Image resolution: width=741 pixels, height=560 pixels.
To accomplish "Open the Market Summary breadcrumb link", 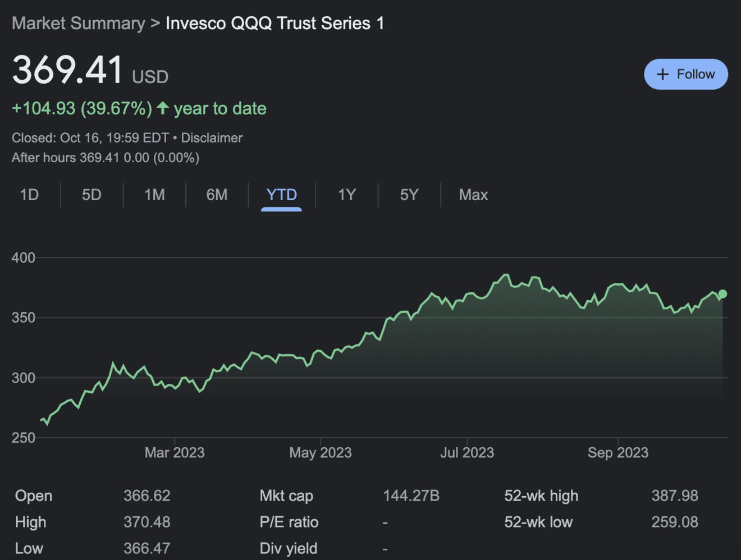I will (x=78, y=24).
